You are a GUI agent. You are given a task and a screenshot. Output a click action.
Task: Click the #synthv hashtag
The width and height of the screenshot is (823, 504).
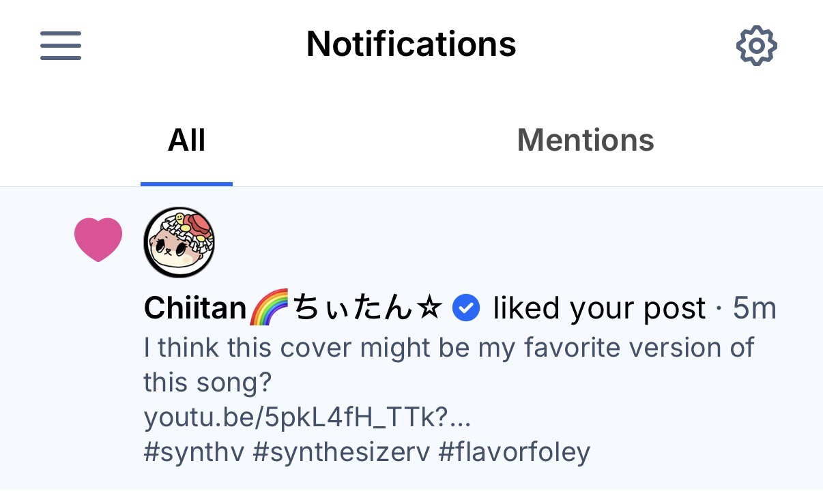(x=194, y=451)
